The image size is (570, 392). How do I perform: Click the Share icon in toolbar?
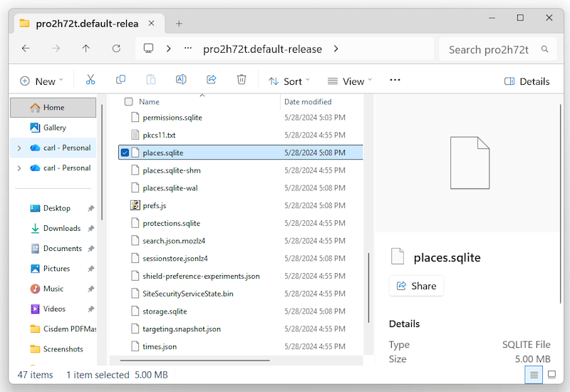[211, 79]
